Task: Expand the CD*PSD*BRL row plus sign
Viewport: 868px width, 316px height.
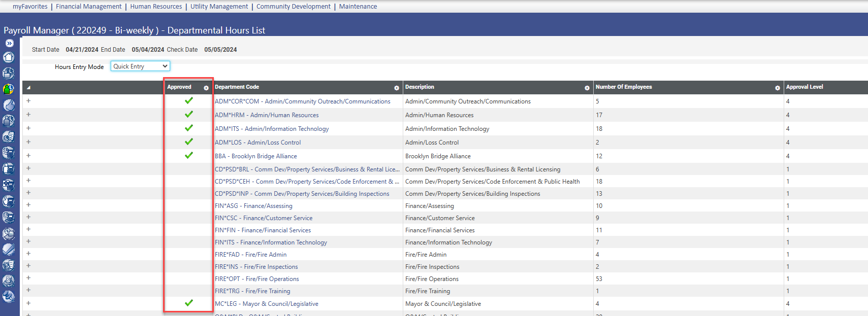Action: coord(28,168)
